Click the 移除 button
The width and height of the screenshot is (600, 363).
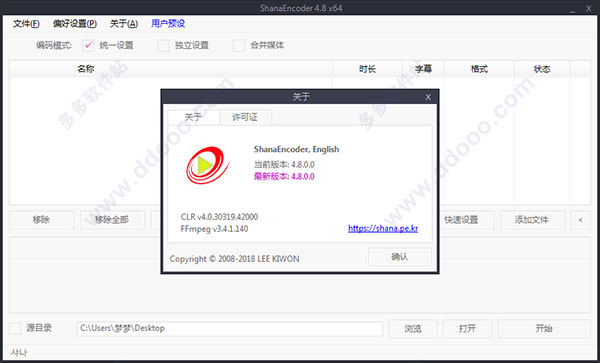pos(41,220)
